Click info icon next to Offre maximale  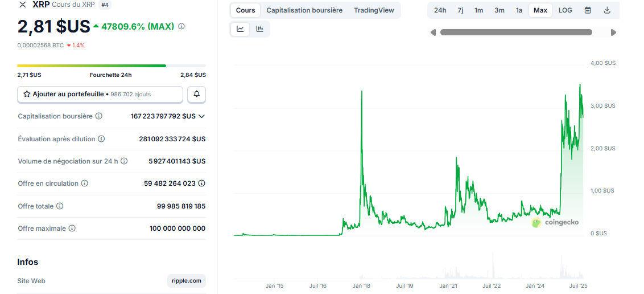tap(72, 228)
